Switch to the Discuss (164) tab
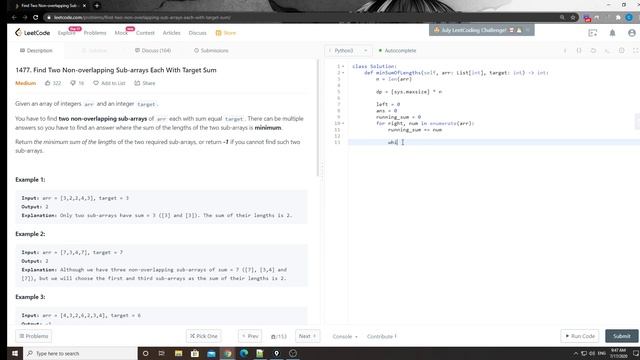 tap(153, 51)
